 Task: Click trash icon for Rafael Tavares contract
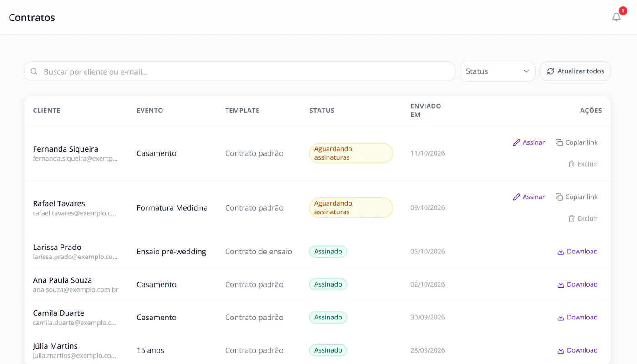pos(571,218)
